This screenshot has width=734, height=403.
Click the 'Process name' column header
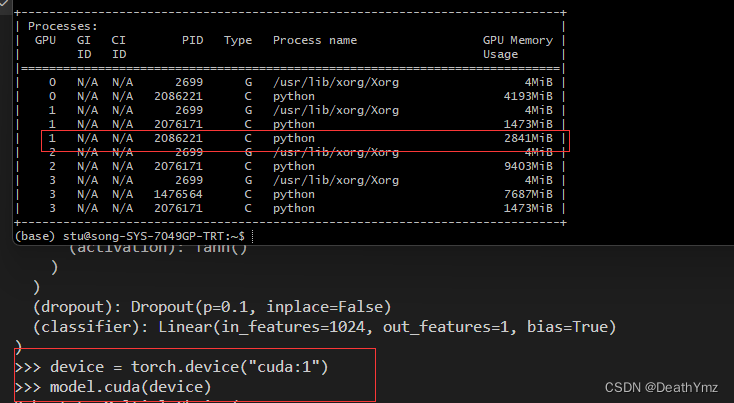[315, 40]
